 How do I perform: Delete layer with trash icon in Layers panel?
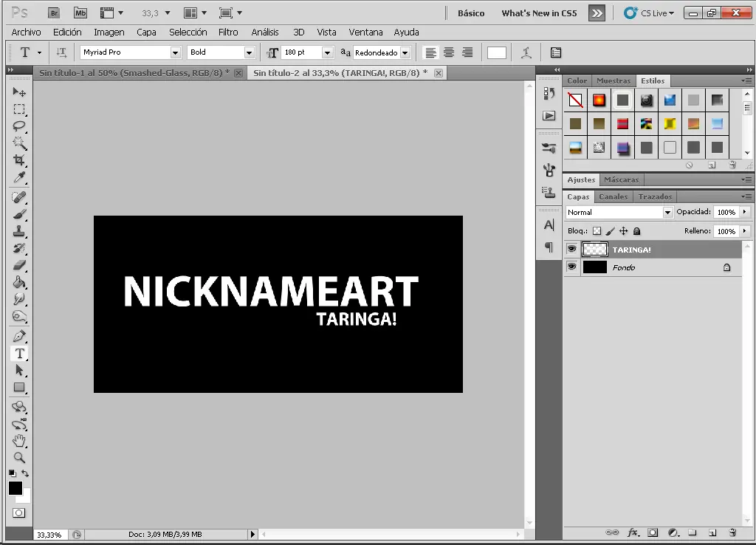coord(732,532)
